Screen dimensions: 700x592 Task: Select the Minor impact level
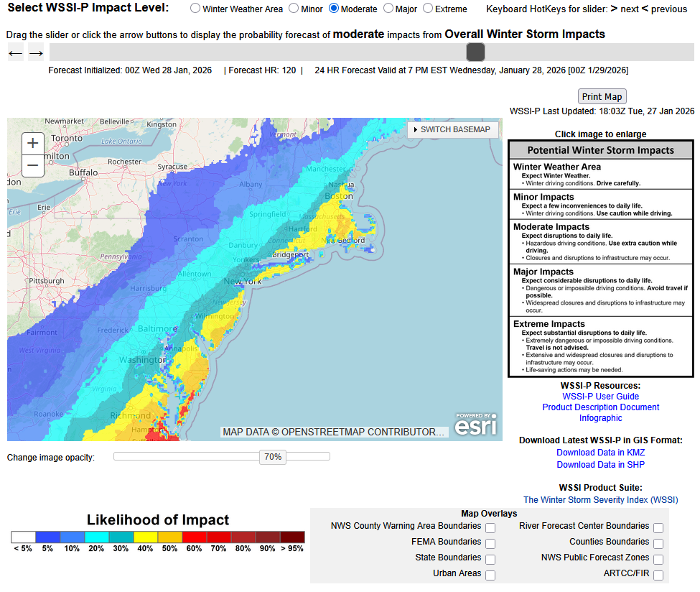pyautogui.click(x=294, y=9)
